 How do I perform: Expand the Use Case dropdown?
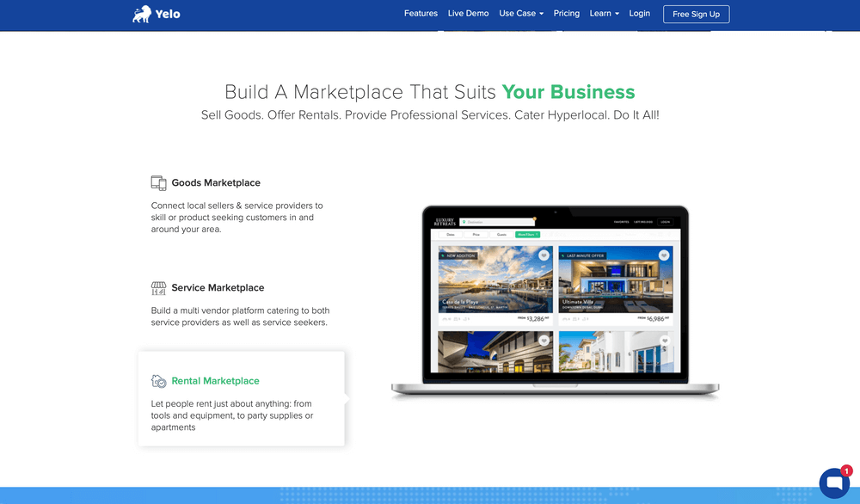point(521,13)
